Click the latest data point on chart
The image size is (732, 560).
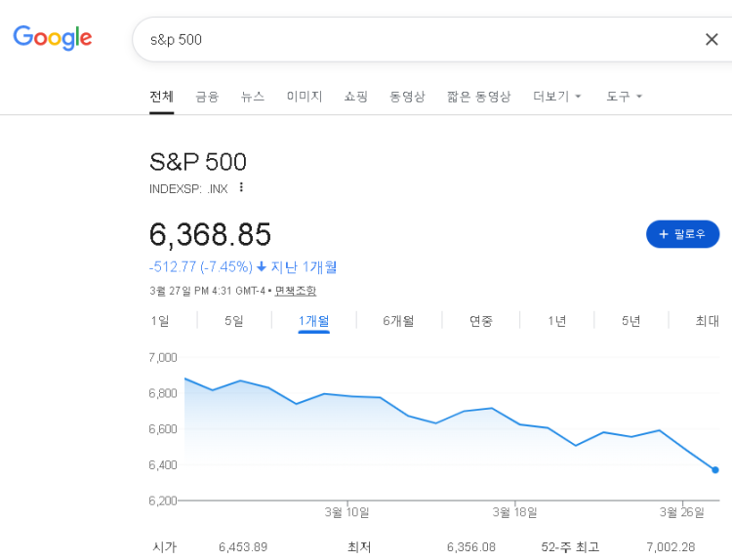715,470
